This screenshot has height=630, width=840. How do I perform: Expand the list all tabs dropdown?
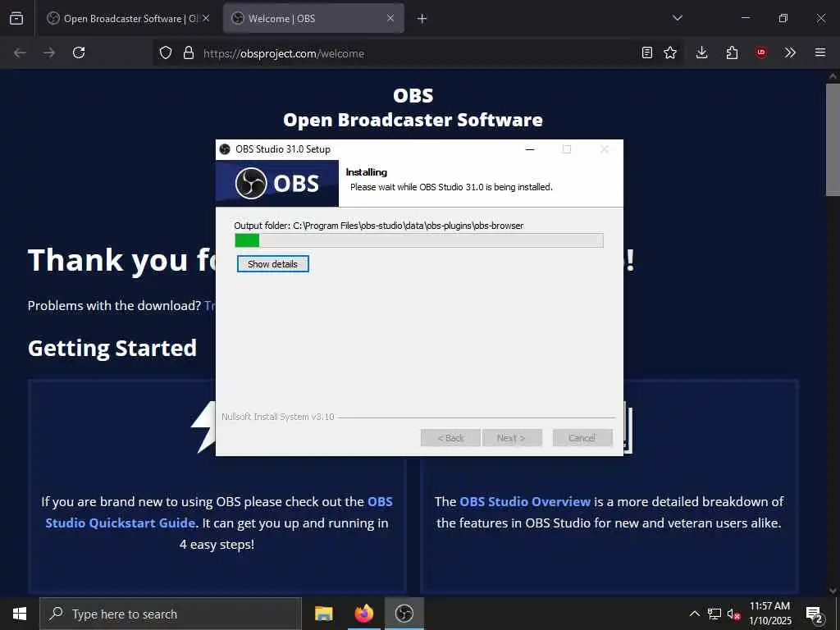point(677,18)
